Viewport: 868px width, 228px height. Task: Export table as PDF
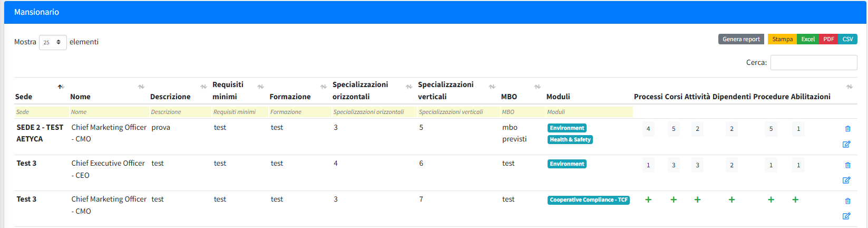click(x=828, y=39)
